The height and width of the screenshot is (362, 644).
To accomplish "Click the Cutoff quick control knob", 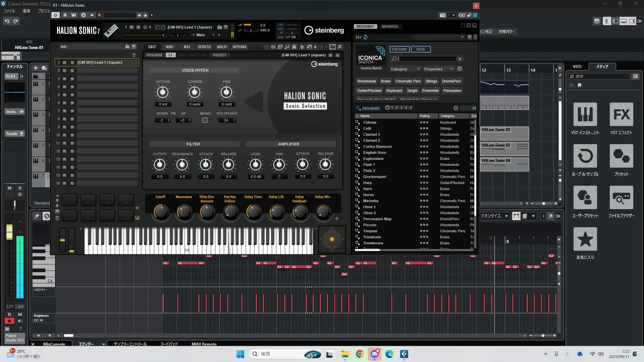I will click(x=161, y=212).
